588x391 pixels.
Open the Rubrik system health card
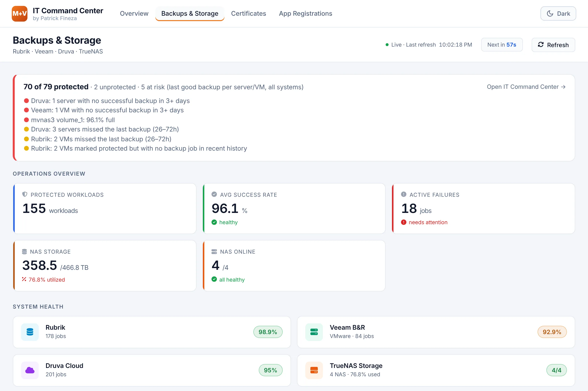(x=152, y=332)
